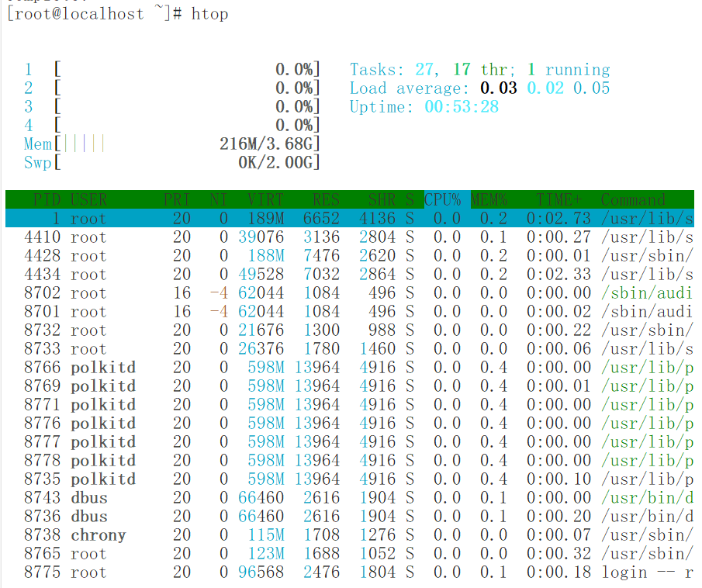
Task: Select polkitd process row PID 8735
Action: pyautogui.click(x=350, y=479)
